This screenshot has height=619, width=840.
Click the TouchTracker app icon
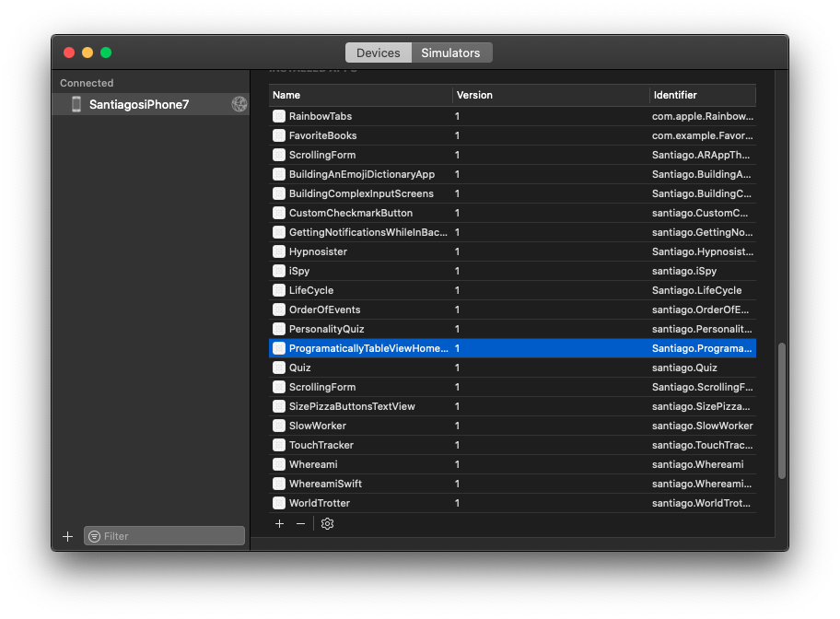tap(279, 445)
